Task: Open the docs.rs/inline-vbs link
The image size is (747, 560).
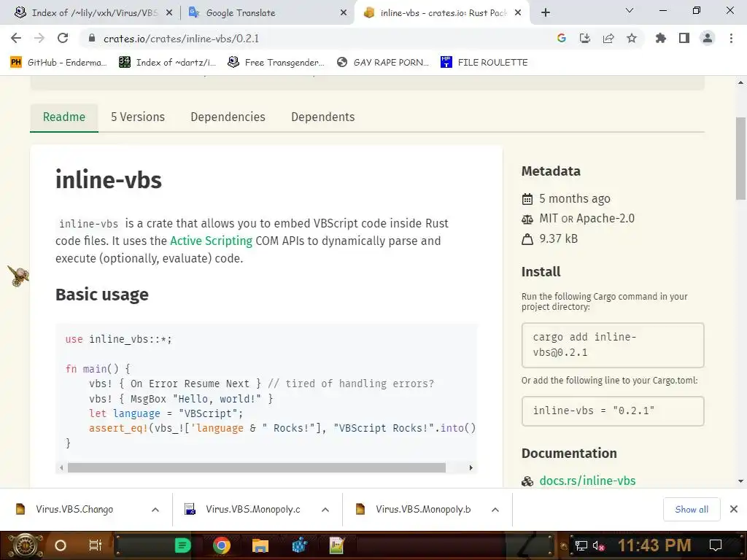Action: (587, 481)
